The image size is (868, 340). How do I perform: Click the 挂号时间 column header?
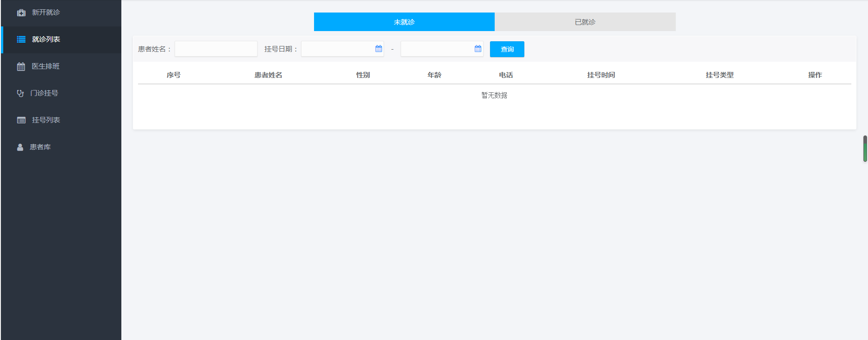[x=601, y=75]
